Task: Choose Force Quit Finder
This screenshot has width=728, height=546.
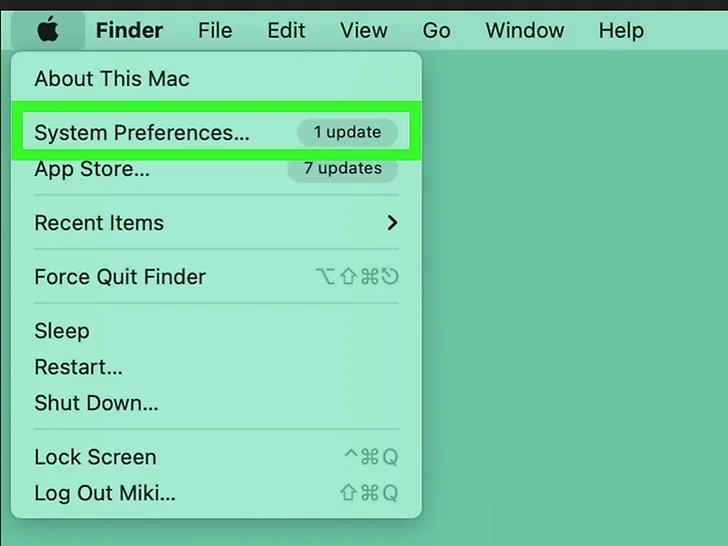Action: point(216,277)
